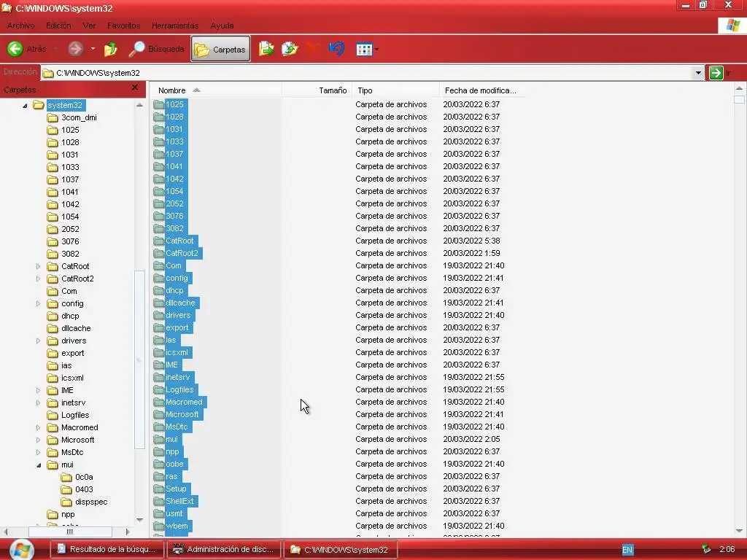Select the 3com_dmi folder in tree
This screenshot has width=747, height=560.
point(79,117)
